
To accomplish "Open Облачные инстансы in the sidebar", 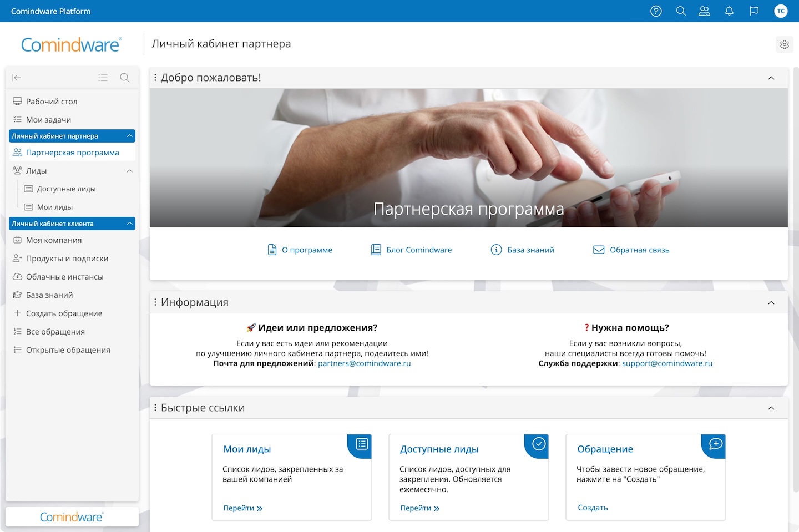I will pyautogui.click(x=72, y=277).
